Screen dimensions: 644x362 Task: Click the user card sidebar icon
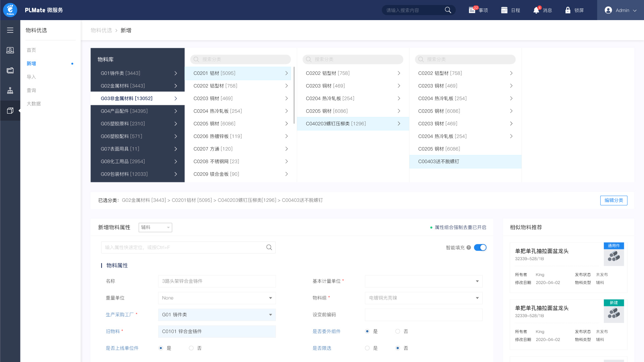click(10, 50)
